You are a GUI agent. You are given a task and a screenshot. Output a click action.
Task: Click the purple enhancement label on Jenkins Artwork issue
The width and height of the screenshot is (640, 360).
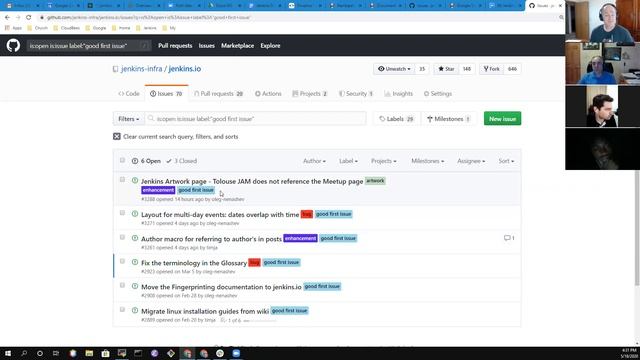158,190
